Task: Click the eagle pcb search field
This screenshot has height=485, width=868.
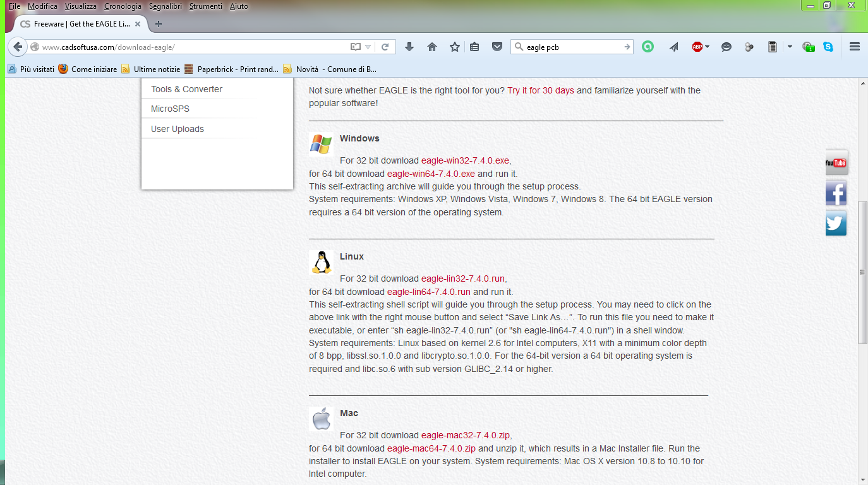Action: point(573,47)
